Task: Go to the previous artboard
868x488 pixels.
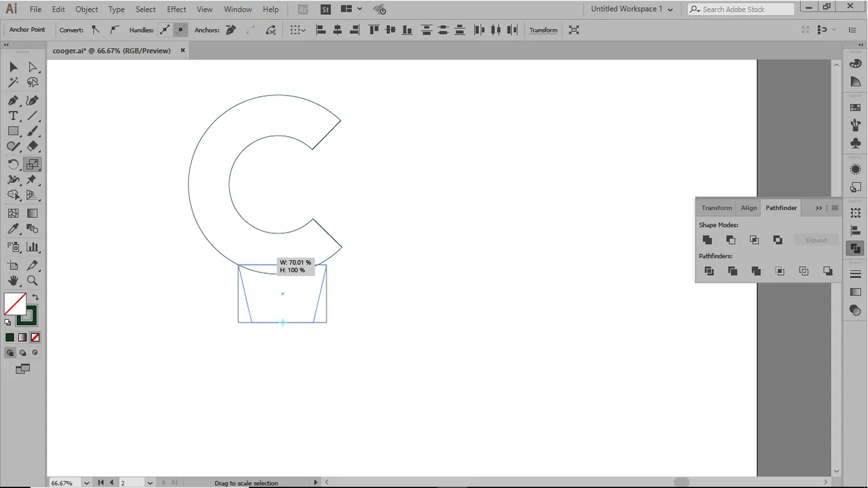Action: (x=112, y=483)
